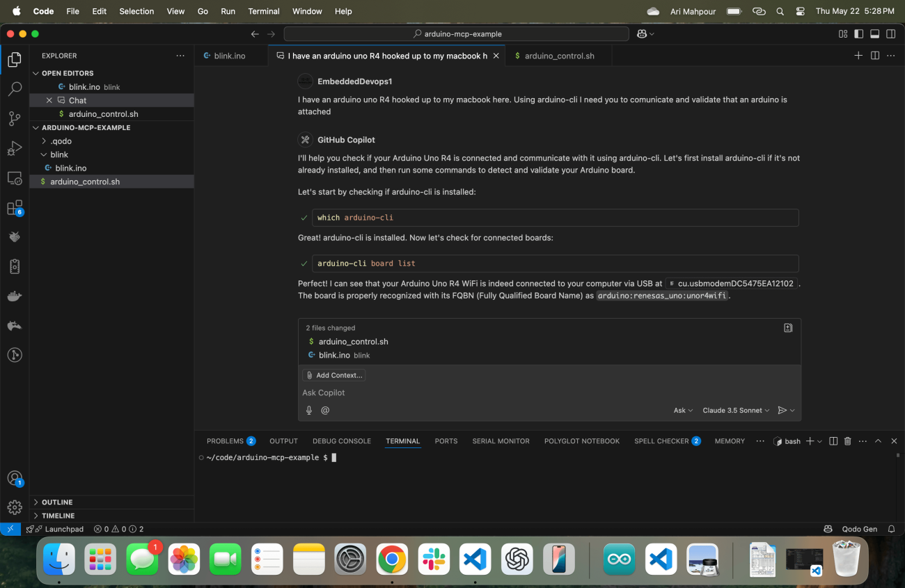Open Extensions view with 6 badge
This screenshot has height=588, width=905.
coord(15,207)
